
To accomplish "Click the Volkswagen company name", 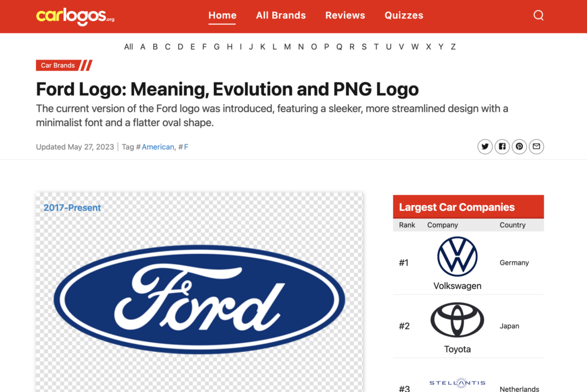I will 457,285.
